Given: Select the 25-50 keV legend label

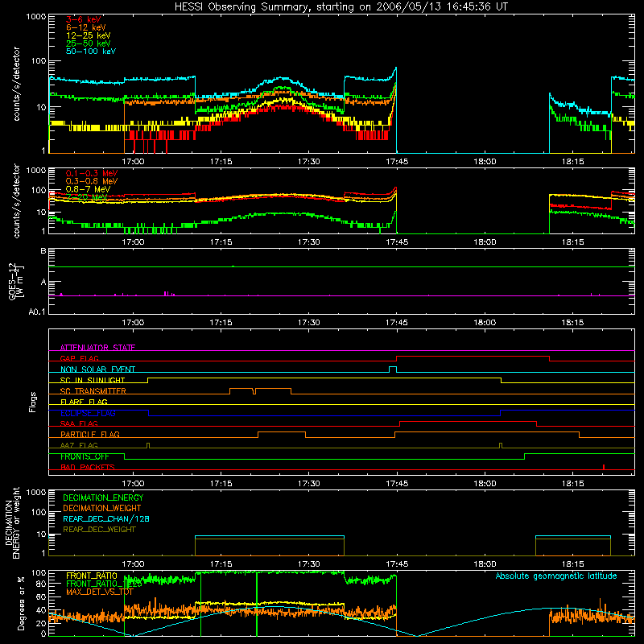Looking at the screenshot, I should (x=89, y=43).
